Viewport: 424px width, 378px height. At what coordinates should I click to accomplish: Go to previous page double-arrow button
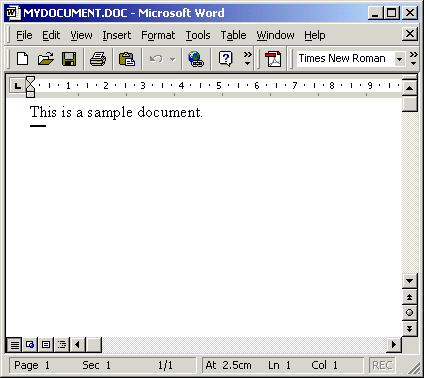point(410,297)
